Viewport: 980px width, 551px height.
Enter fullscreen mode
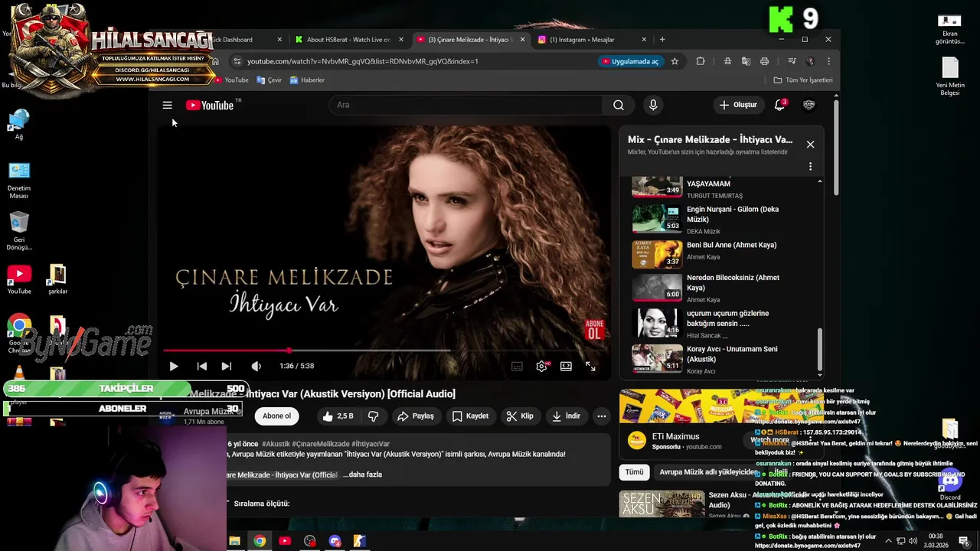click(590, 366)
